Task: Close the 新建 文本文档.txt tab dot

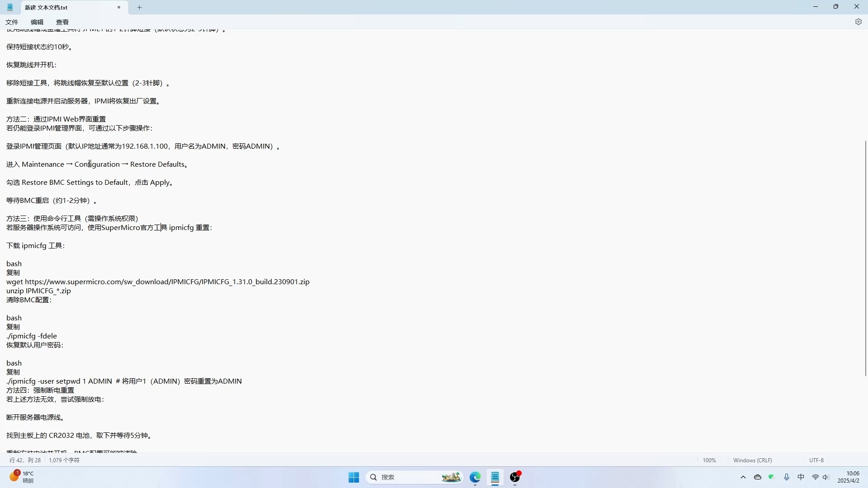Action: click(119, 7)
